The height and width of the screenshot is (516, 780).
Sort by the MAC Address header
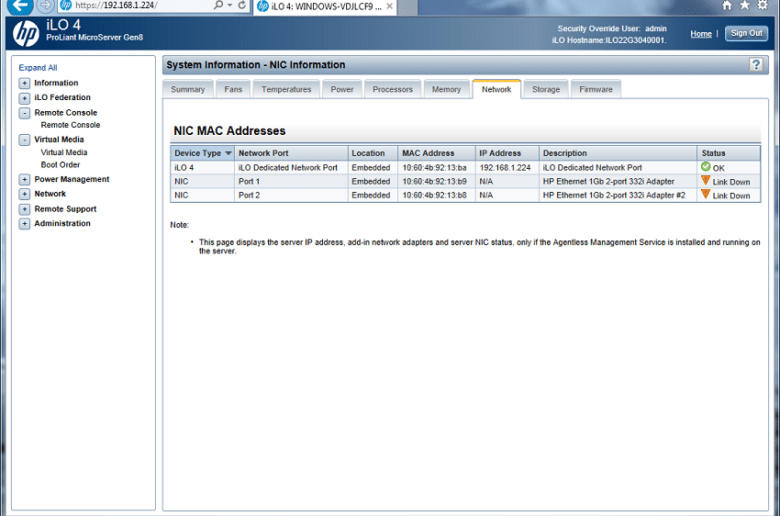pyautogui.click(x=436, y=153)
